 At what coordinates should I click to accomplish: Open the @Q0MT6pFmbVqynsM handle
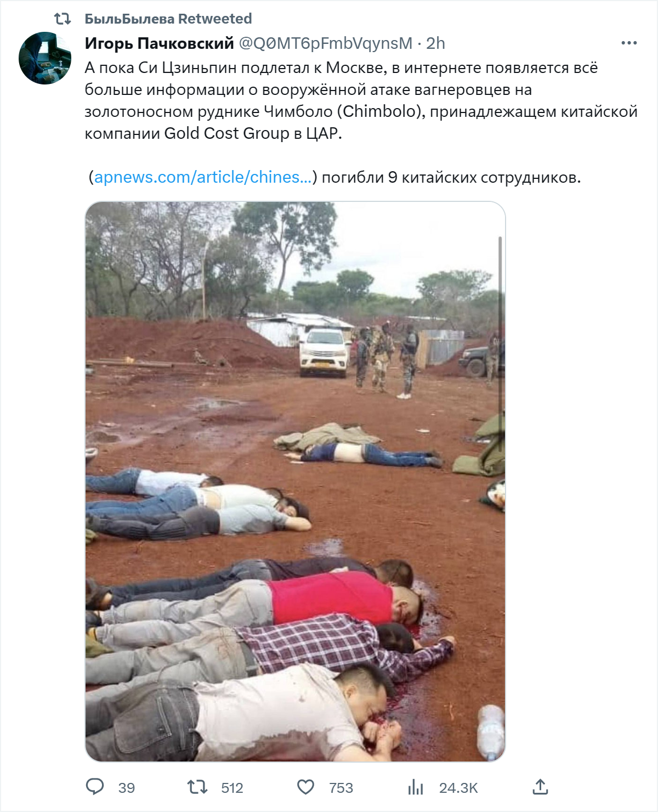tap(325, 43)
